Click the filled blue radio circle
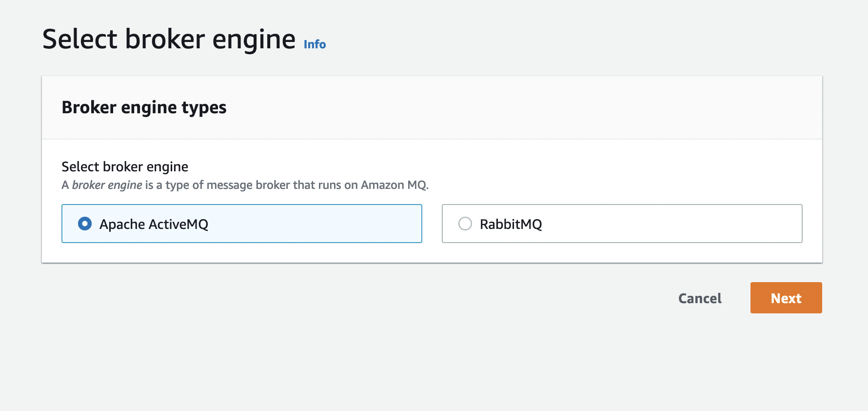This screenshot has height=411, width=868. pyautogui.click(x=85, y=224)
